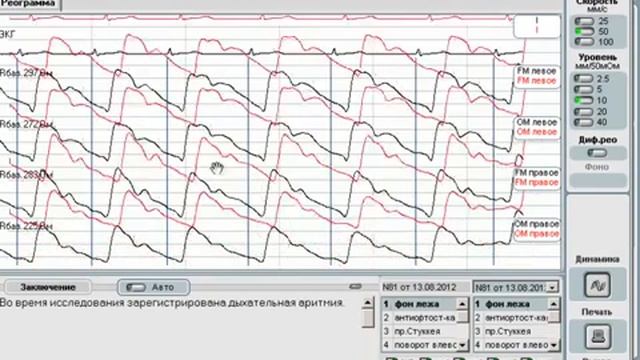This screenshot has width=640, height=360.
Task: Click down arrow of list under N81 dropdown
Action: 553,345
